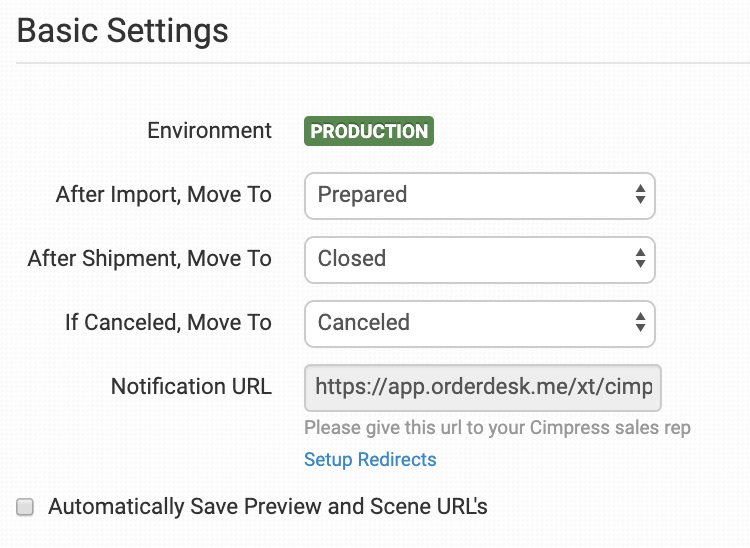Enable Automatically Save Preview and Scene URL's checkbox
The width and height of the screenshot is (750, 548).
[26, 507]
